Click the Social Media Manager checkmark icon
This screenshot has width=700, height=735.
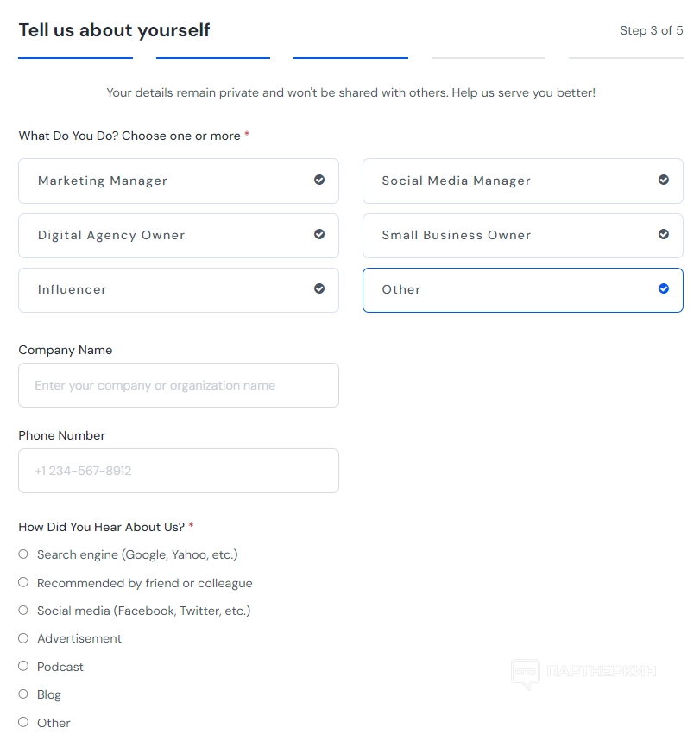(x=664, y=181)
